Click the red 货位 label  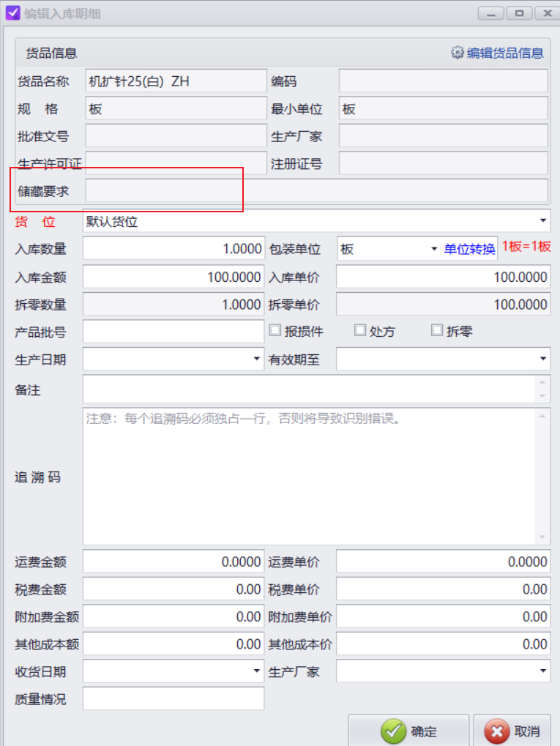coord(34,221)
